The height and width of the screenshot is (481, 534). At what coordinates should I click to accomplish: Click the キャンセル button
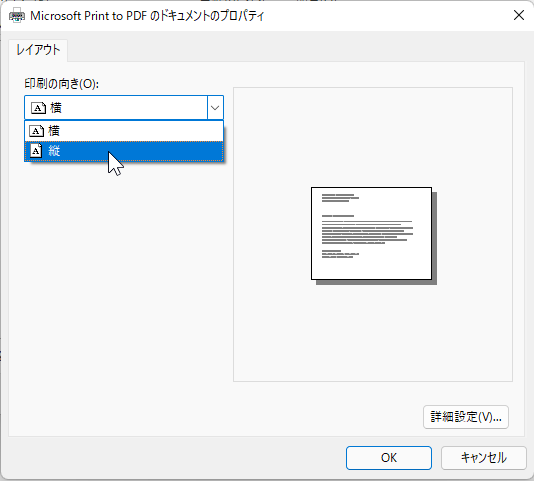(x=484, y=458)
